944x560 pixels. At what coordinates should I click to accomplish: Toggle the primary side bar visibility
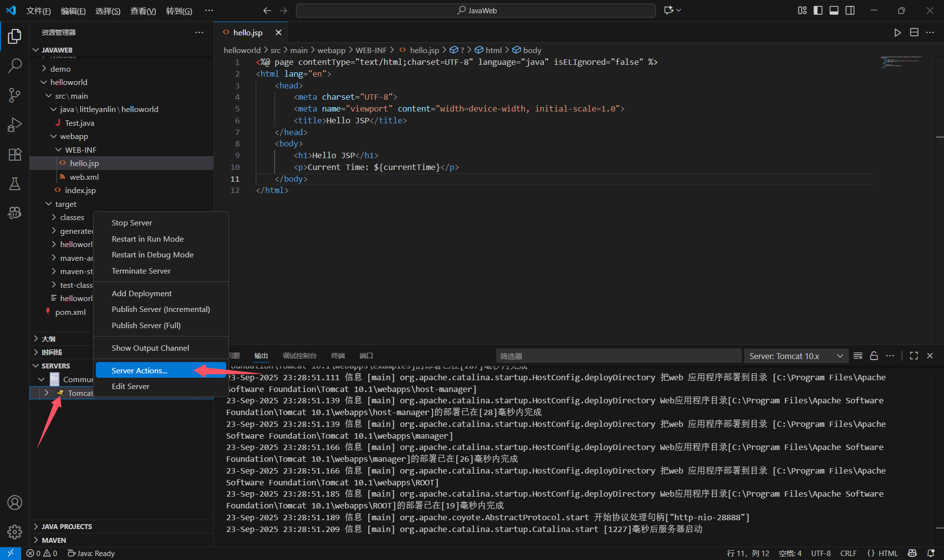click(x=818, y=10)
